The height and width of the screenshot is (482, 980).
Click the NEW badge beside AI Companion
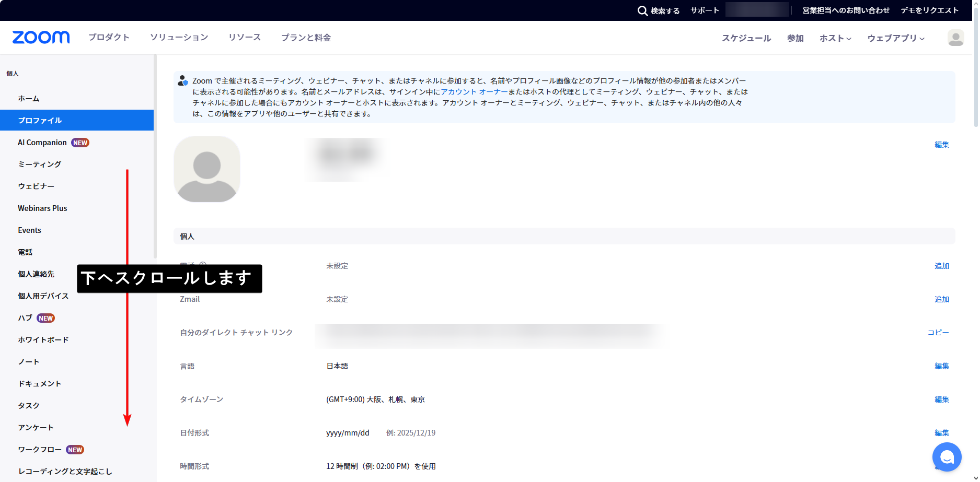click(x=80, y=143)
